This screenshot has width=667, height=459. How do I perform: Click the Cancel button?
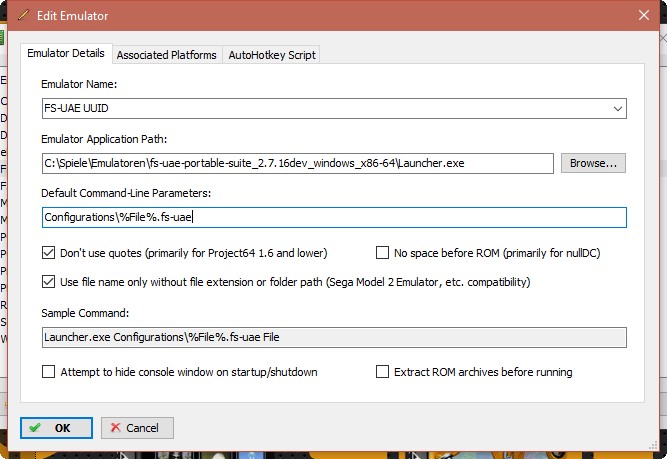coord(137,428)
